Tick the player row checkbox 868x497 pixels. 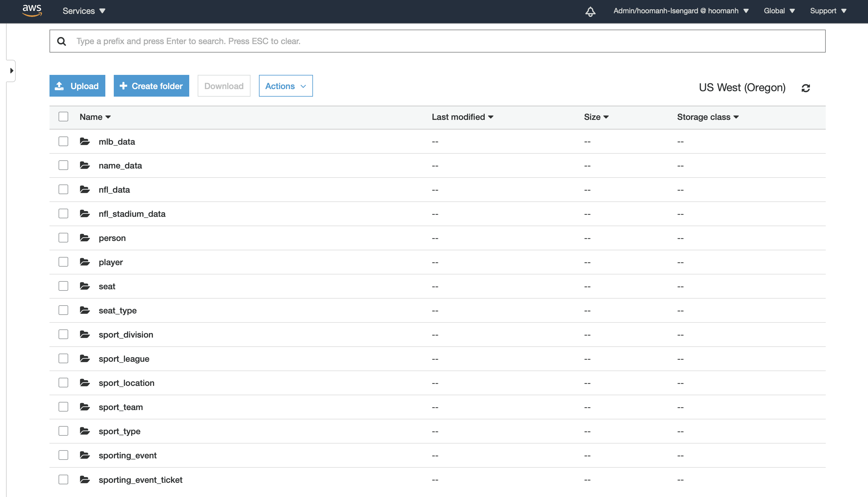[x=63, y=262]
